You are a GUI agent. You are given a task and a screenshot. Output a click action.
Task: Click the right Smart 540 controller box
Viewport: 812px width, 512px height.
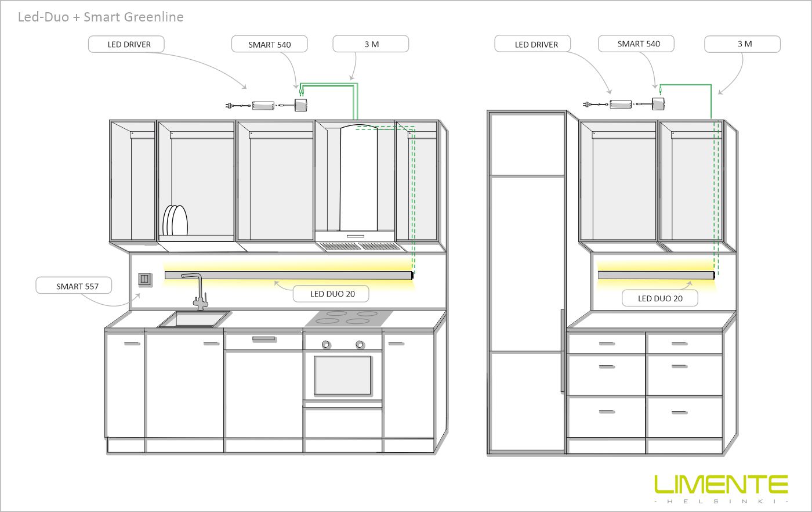659,103
